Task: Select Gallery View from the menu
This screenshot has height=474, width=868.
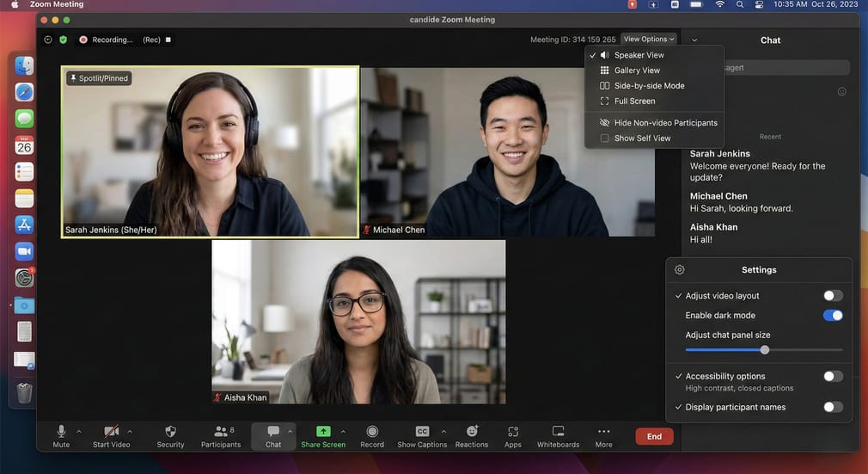Action: pyautogui.click(x=637, y=71)
